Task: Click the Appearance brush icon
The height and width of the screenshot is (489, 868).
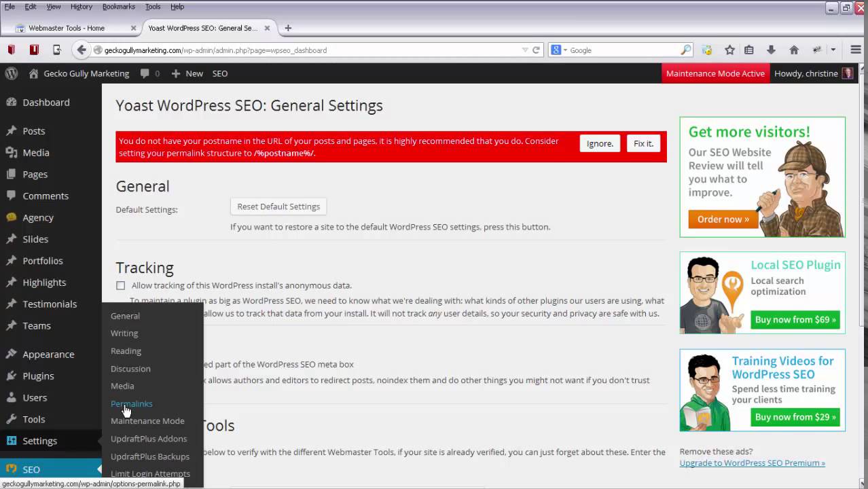Action: 11,354
